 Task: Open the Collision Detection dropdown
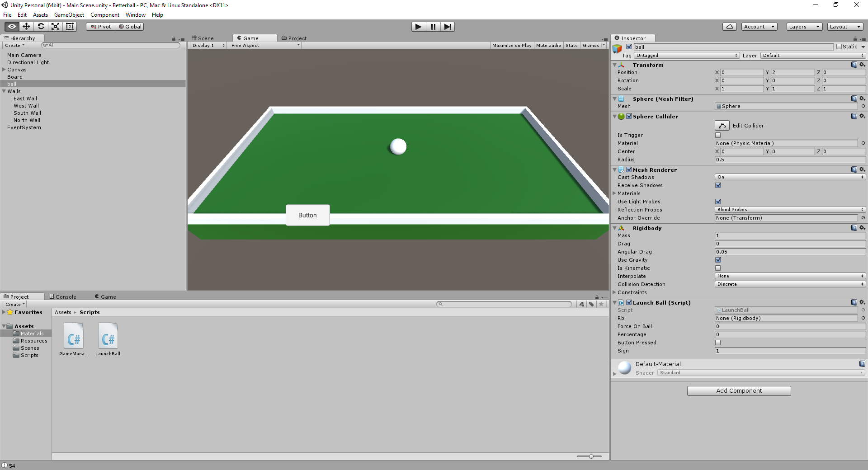(x=790, y=284)
